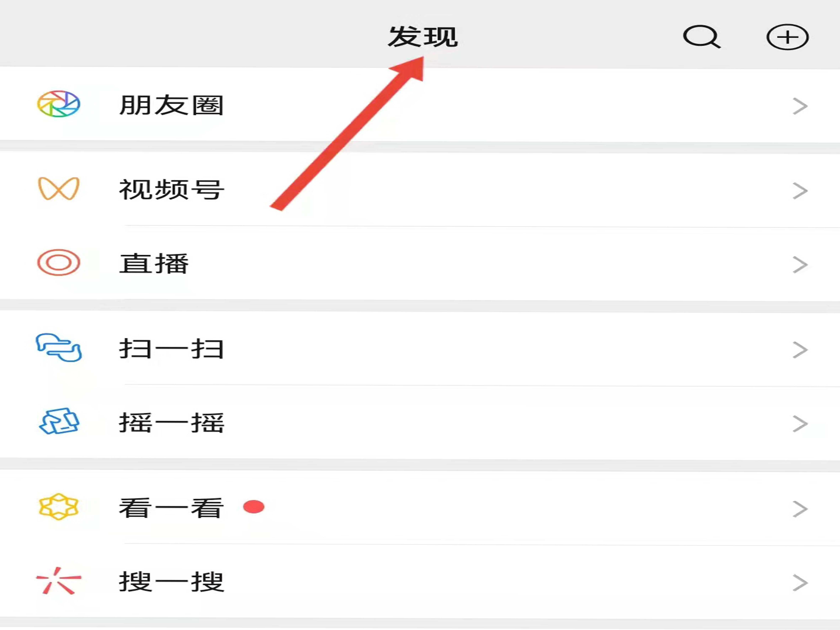840x630 pixels.
Task: Open 视频号 via its right chevron
Action: (800, 191)
